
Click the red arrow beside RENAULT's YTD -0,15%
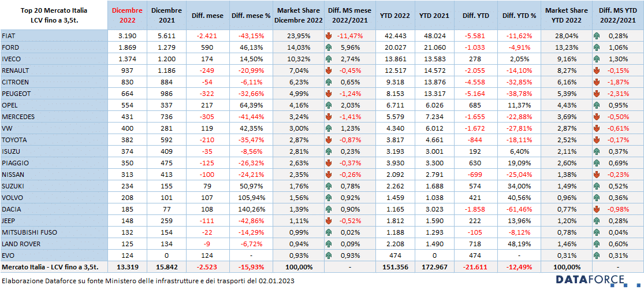tap(597, 71)
